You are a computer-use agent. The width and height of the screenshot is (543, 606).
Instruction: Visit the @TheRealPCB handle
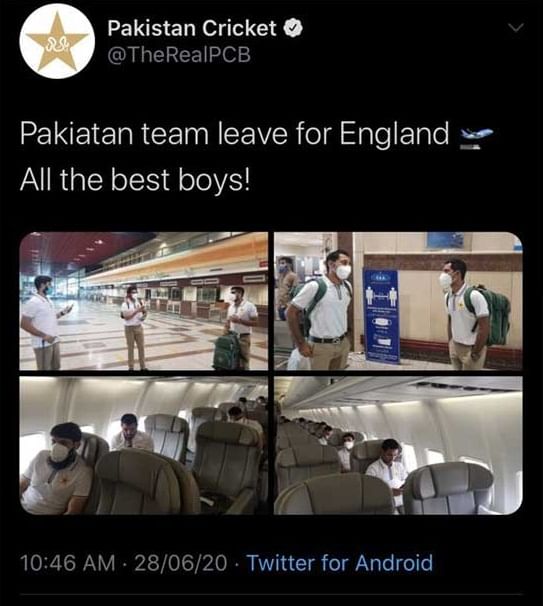pyautogui.click(x=179, y=55)
